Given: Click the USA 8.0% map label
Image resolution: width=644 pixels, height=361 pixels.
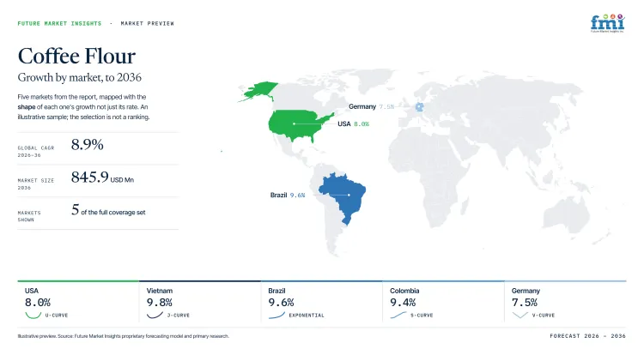Looking at the screenshot, I should (x=353, y=123).
